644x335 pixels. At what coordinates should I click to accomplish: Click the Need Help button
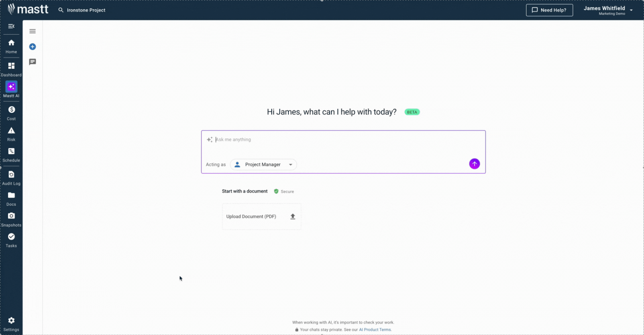(549, 10)
